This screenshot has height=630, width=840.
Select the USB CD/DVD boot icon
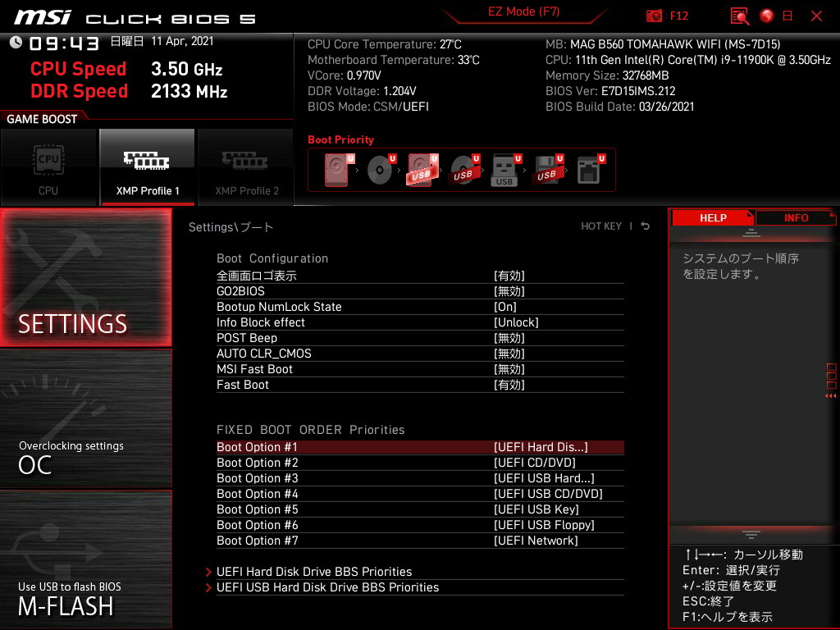pyautogui.click(x=464, y=170)
